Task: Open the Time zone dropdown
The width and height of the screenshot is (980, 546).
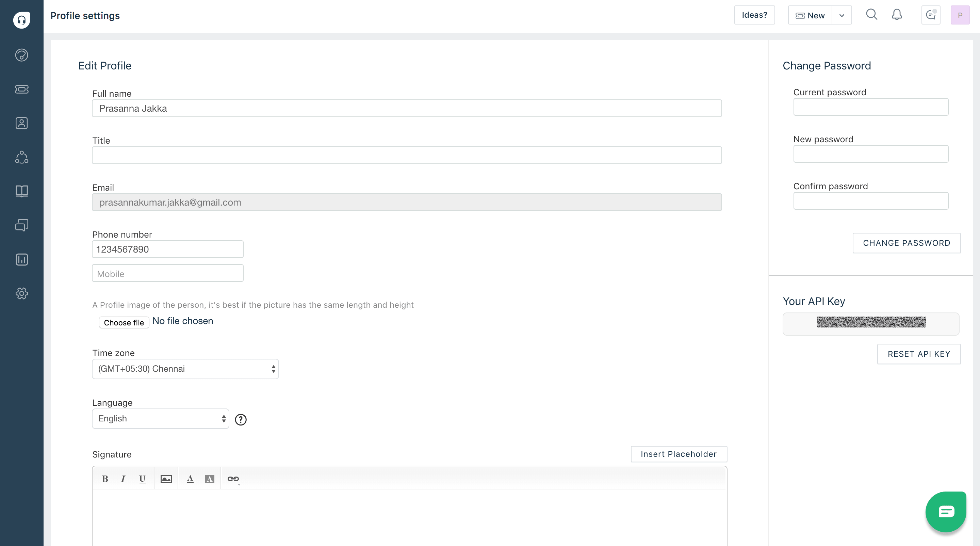Action: [185, 369]
